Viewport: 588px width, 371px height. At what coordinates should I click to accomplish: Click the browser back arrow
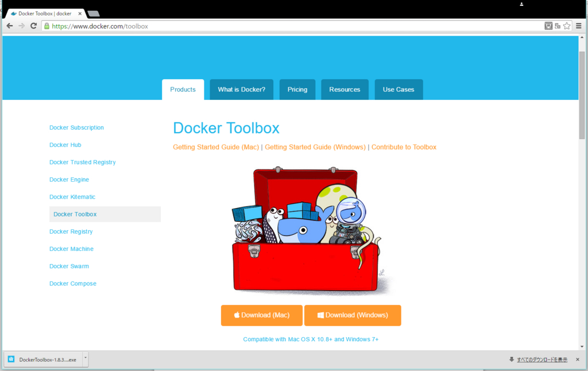click(x=10, y=26)
